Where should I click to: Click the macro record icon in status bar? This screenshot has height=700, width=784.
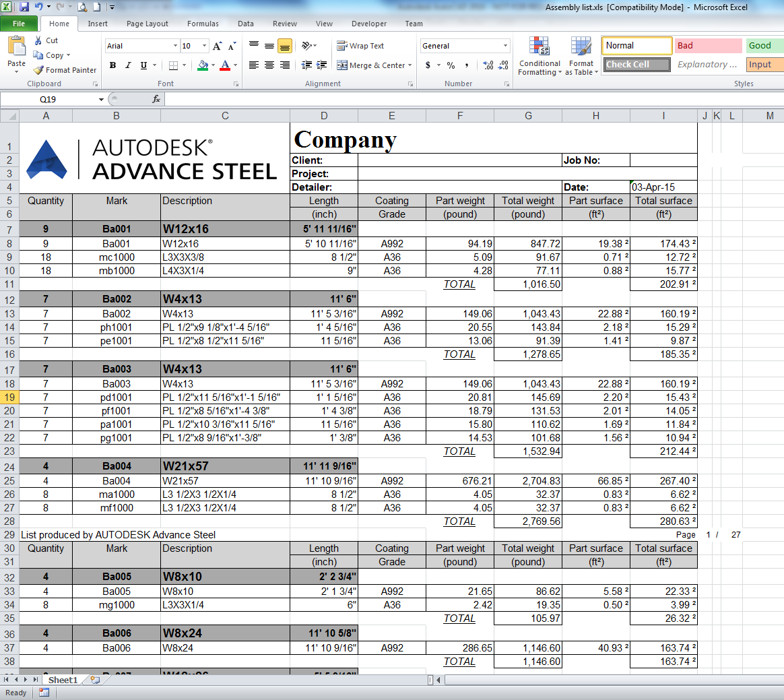[x=44, y=693]
